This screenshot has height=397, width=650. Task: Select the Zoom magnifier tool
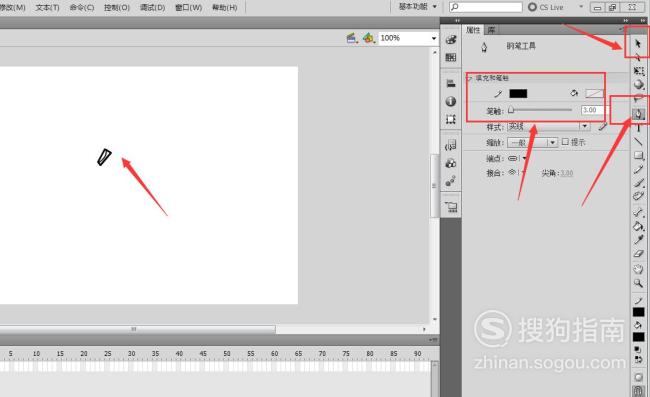638,283
